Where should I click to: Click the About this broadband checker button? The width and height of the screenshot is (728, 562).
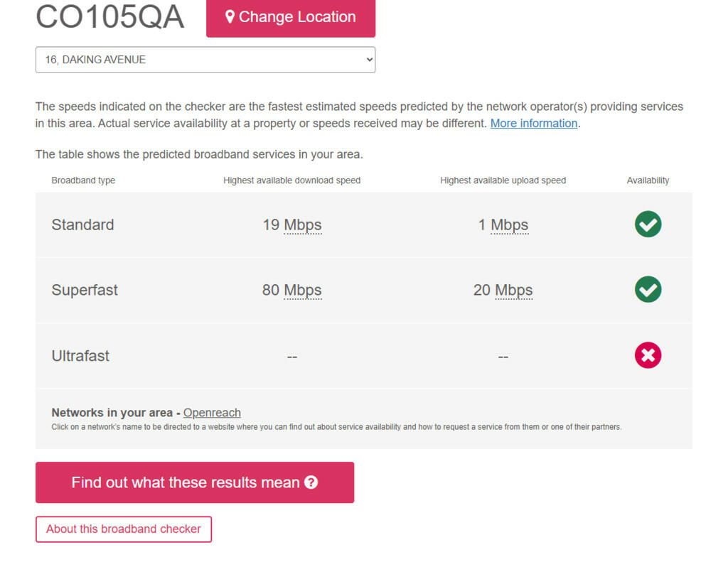pyautogui.click(x=123, y=529)
